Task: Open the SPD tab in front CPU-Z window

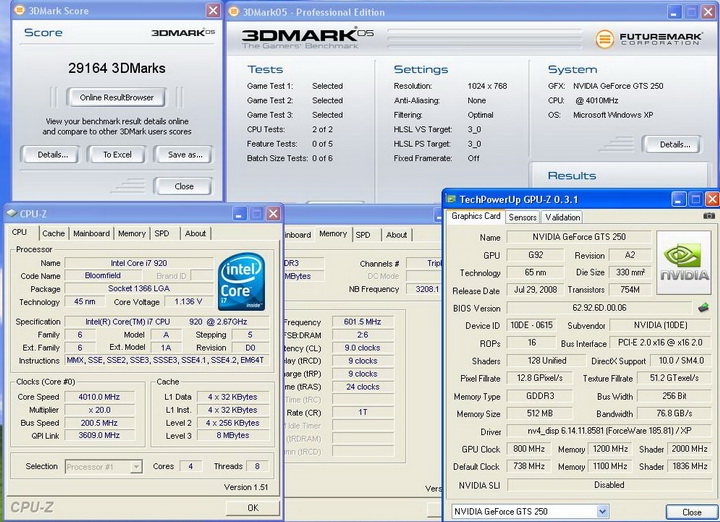Action: (x=162, y=233)
